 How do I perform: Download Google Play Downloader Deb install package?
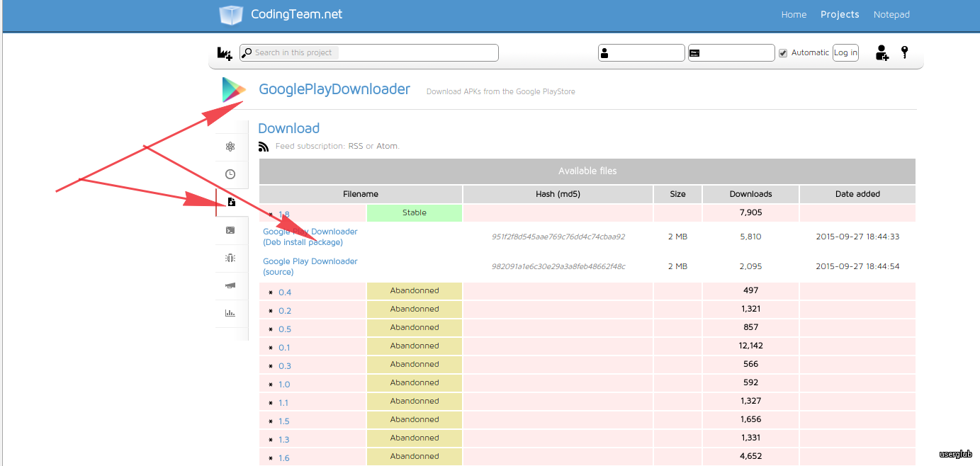click(310, 237)
